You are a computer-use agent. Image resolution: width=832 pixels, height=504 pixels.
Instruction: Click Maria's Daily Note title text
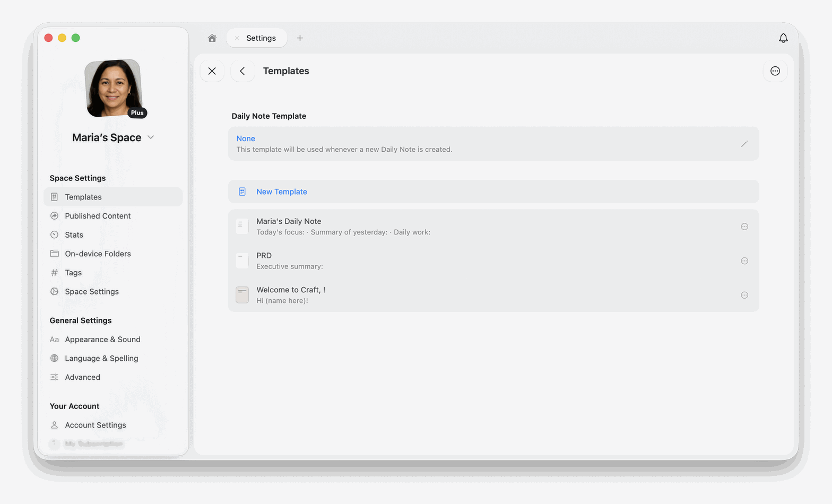point(289,221)
